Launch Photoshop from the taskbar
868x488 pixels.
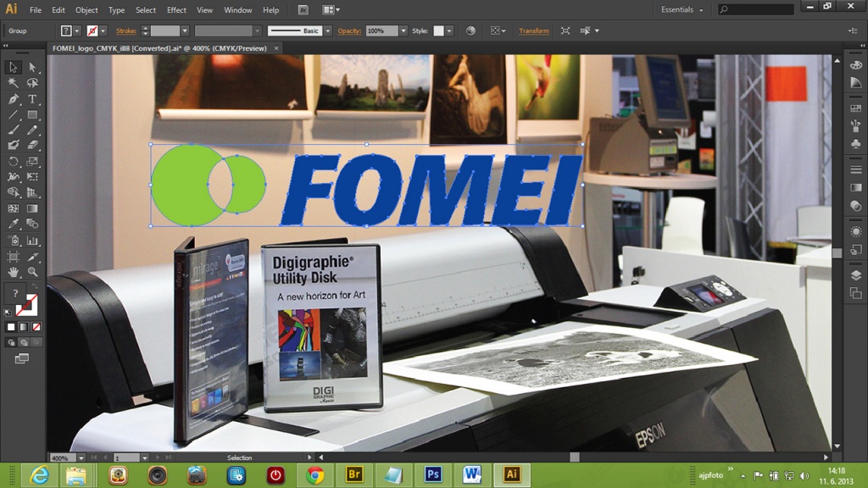click(x=433, y=474)
